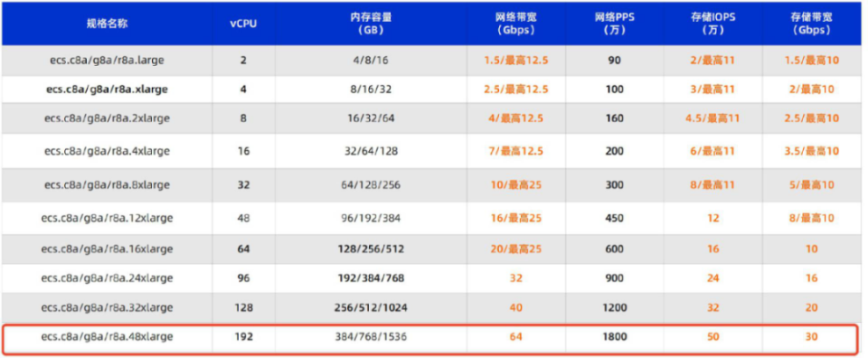
Task: Click the 192/384/768 memory cell
Action: click(x=371, y=278)
